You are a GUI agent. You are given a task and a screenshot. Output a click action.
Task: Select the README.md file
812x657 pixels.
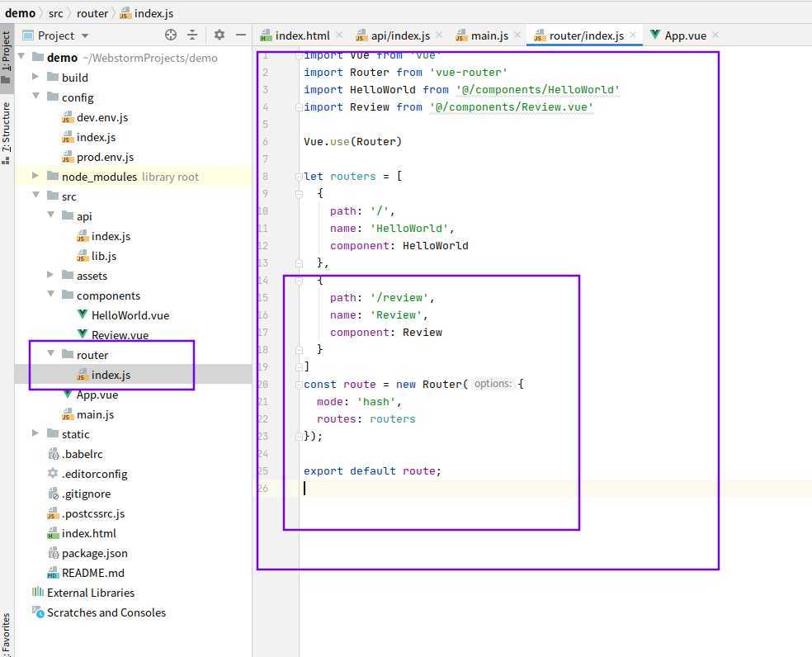click(92, 573)
